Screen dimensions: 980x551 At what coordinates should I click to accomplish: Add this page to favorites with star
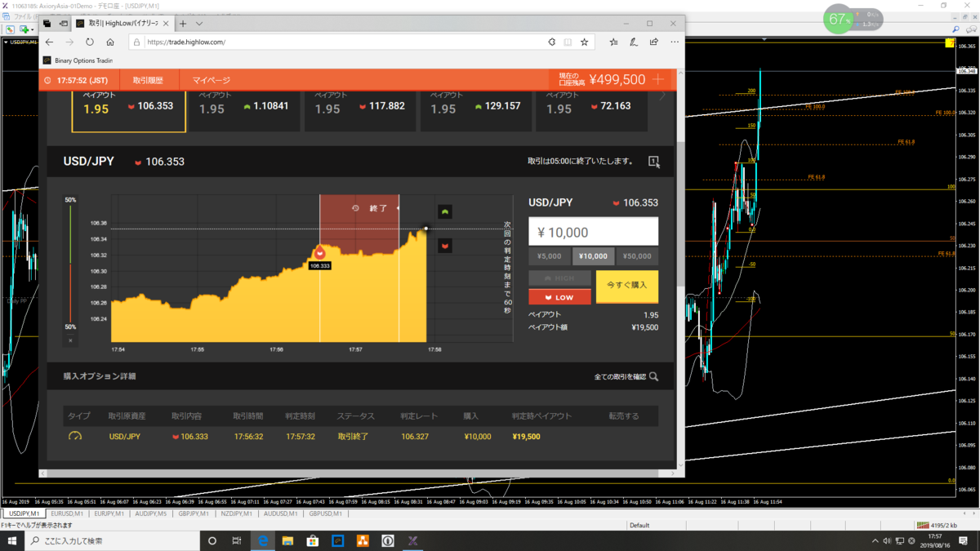coord(585,42)
